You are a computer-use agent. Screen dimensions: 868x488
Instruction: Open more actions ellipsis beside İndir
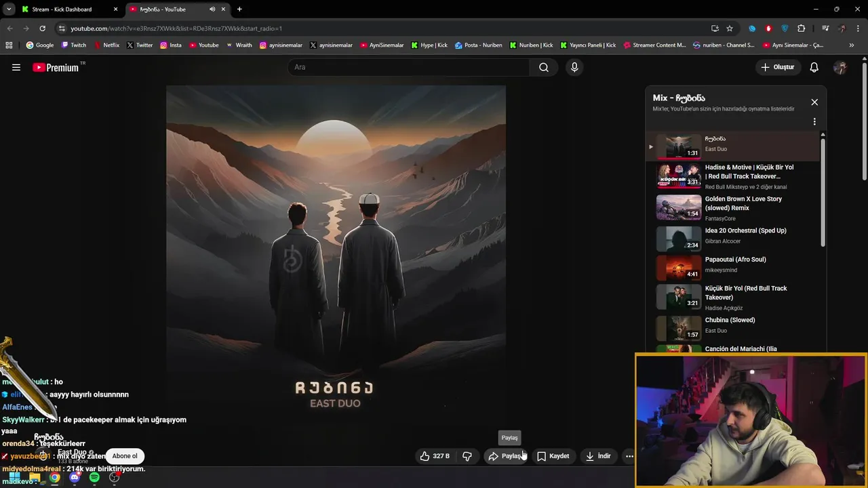point(629,456)
